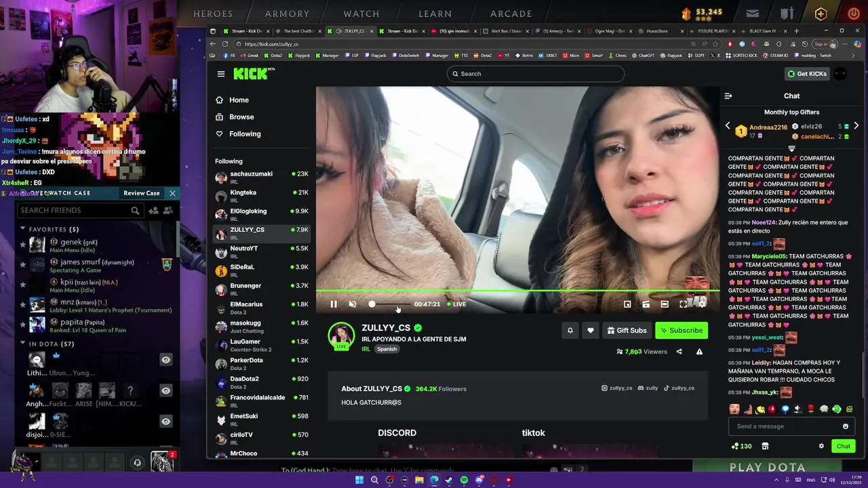Click the IRL category link under title

pyautogui.click(x=366, y=349)
